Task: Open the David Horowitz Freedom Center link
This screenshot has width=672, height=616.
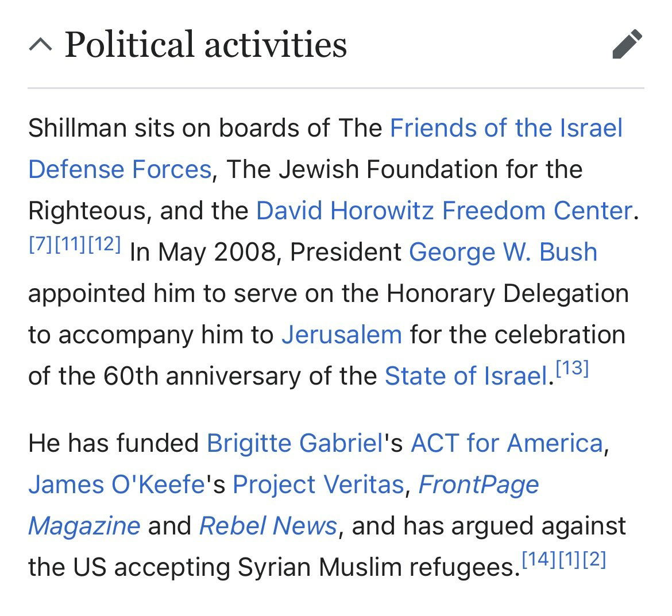Action: [443, 211]
